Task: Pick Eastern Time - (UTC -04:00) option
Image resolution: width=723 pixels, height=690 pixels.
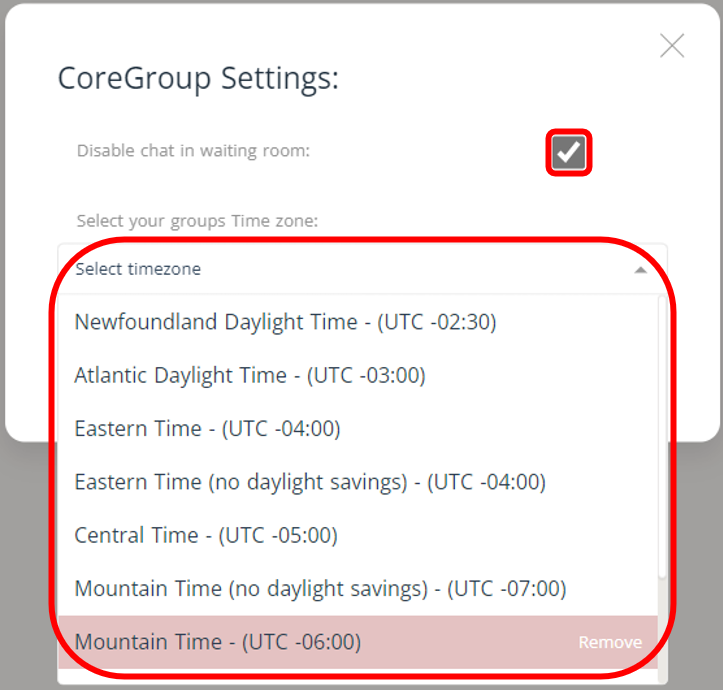Action: click(x=207, y=429)
